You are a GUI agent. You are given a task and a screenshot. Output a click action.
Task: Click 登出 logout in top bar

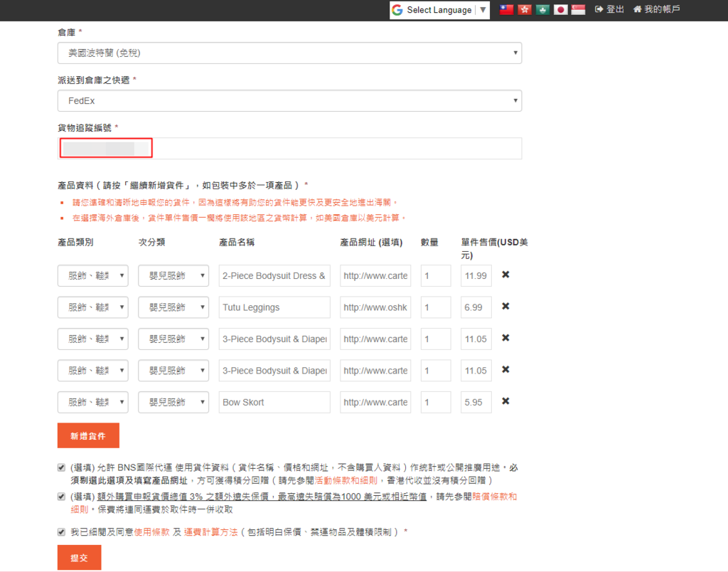[x=609, y=9]
